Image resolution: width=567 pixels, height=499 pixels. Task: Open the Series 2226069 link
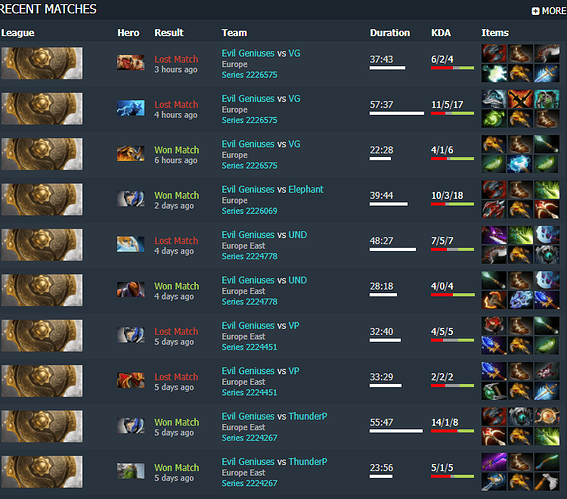click(x=250, y=211)
